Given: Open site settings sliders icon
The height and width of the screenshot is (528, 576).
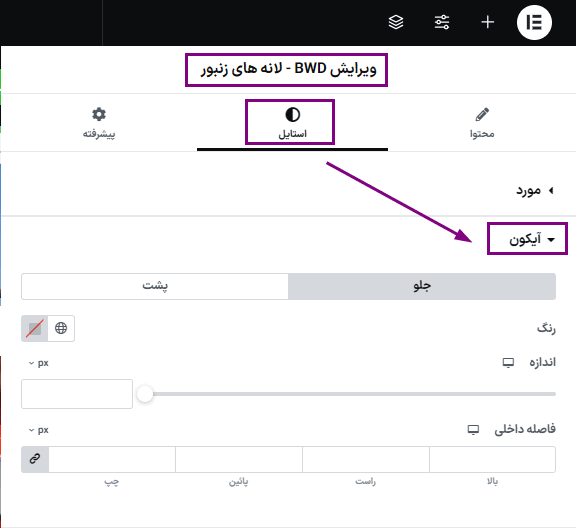Looking at the screenshot, I should [442, 22].
